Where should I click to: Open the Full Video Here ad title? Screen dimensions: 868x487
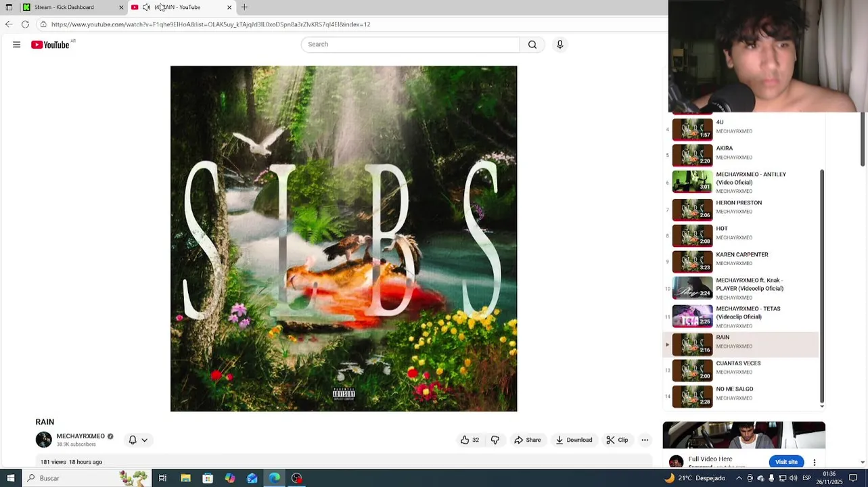point(710,459)
